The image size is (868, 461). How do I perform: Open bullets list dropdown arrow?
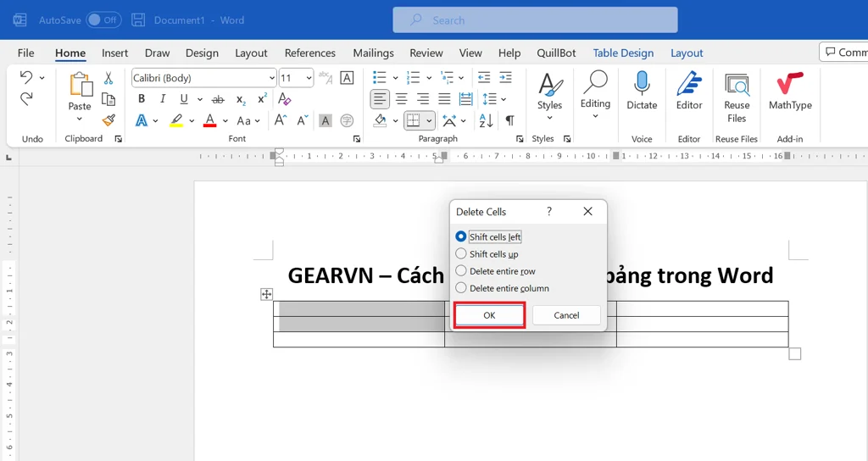click(395, 78)
